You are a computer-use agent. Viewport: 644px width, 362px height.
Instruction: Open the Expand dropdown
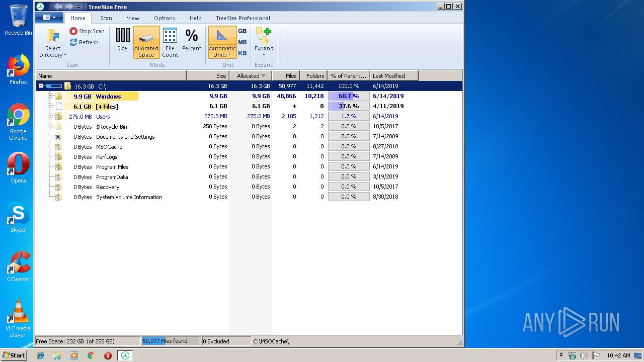tap(264, 43)
